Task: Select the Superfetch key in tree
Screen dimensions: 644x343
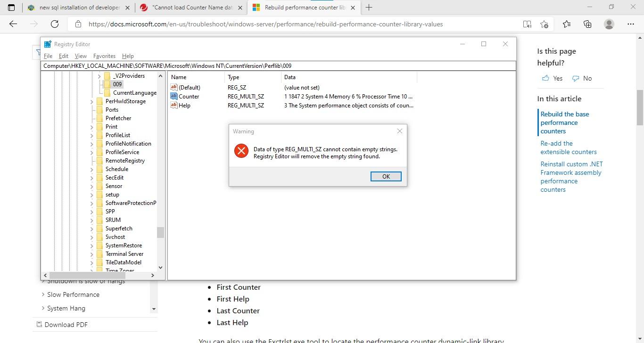Action: 119,229
